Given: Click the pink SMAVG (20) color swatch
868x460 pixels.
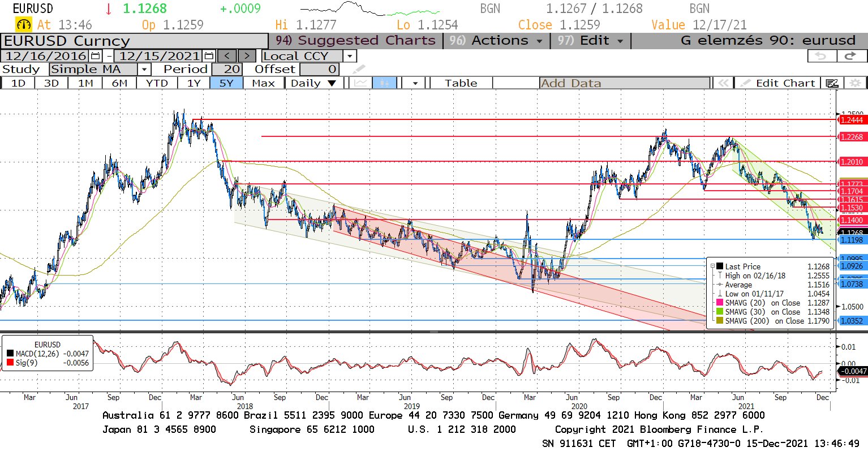Looking at the screenshot, I should (x=720, y=303).
